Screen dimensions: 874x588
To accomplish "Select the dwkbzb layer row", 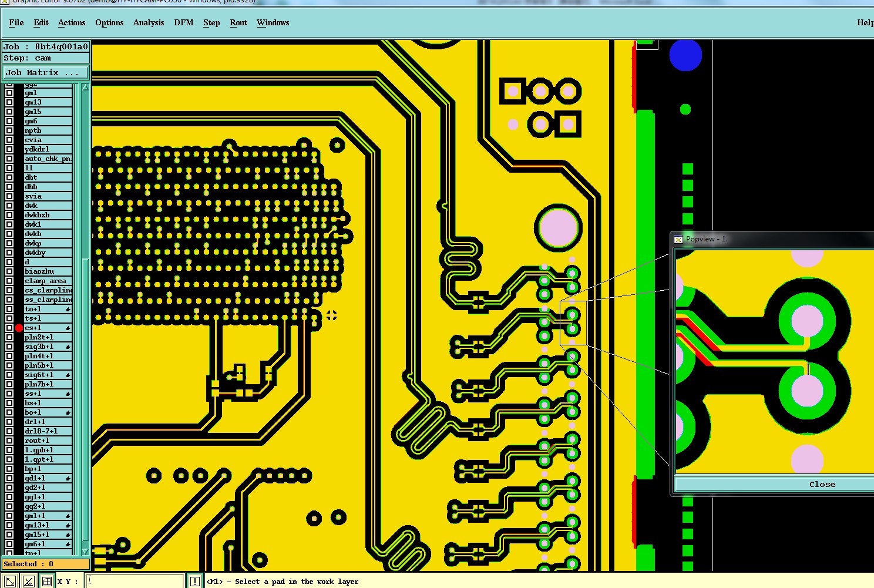I will (48, 215).
